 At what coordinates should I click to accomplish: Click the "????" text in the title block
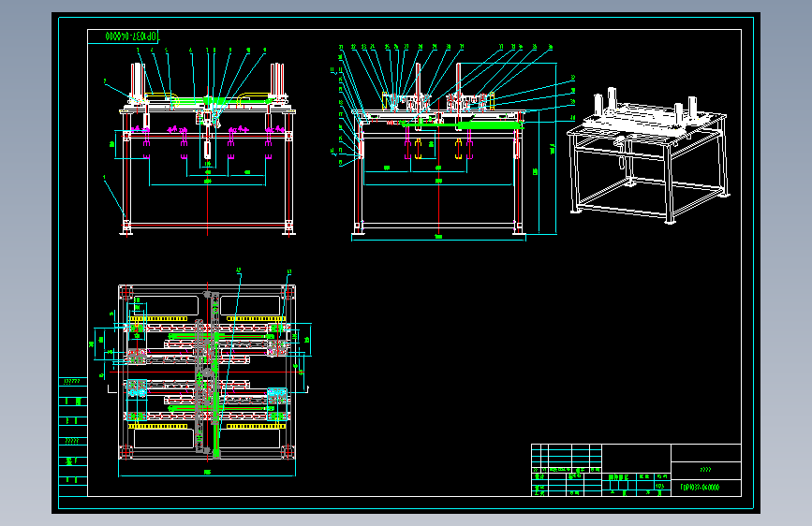705,470
